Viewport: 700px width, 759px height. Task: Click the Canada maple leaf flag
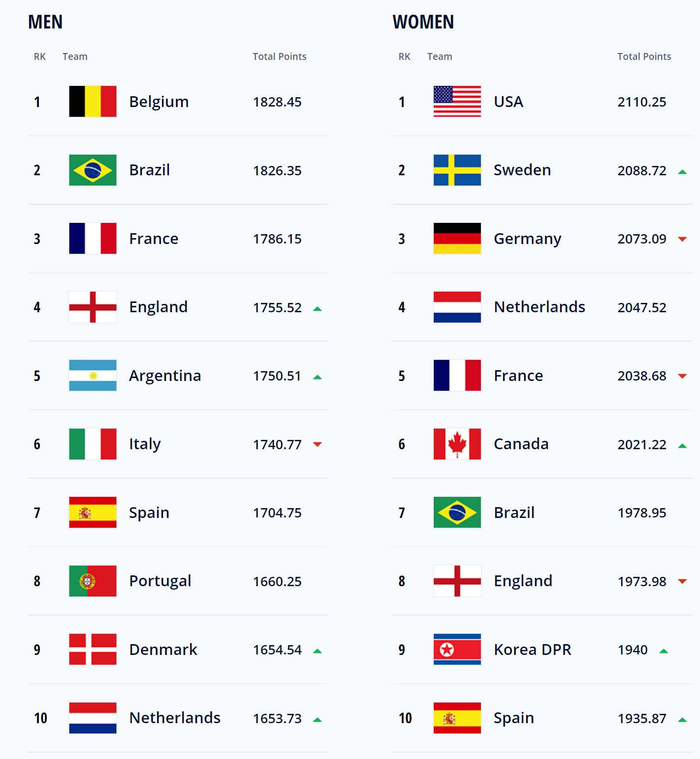pyautogui.click(x=457, y=444)
